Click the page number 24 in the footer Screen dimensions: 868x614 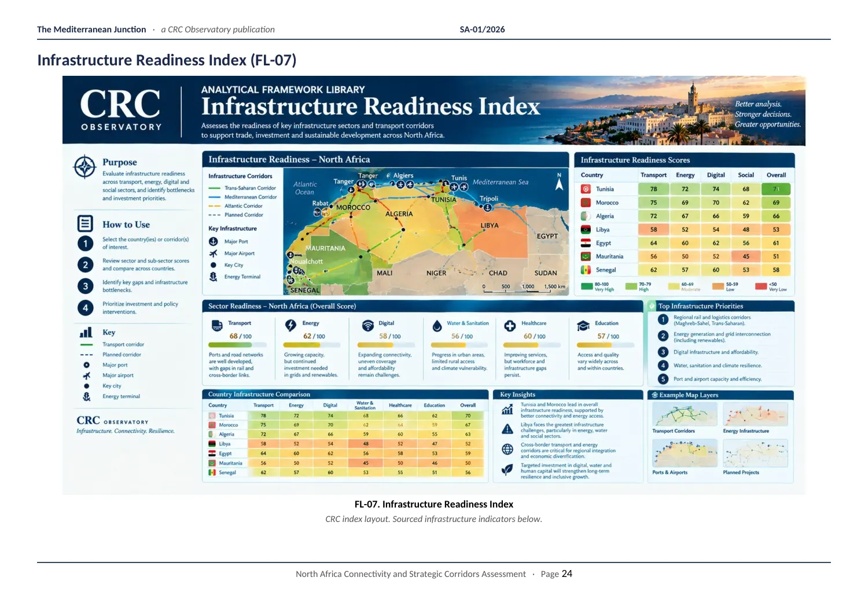(x=567, y=573)
